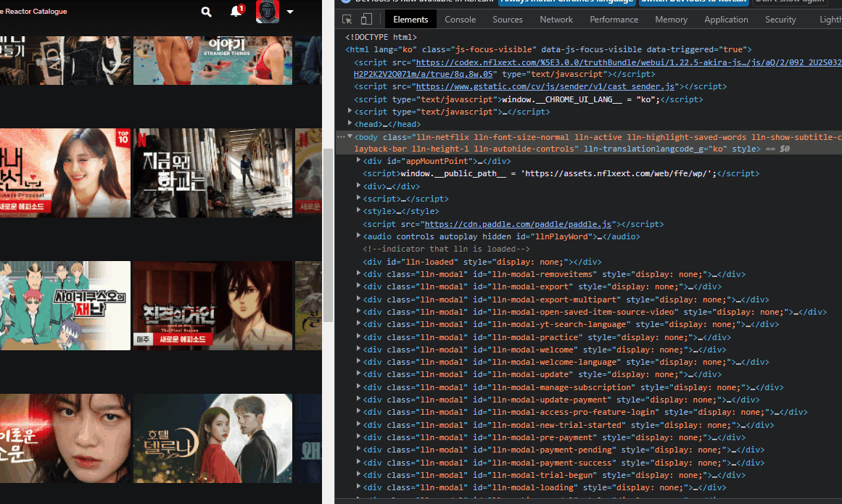Select the indicator that lln is loaded comment
The image size is (842, 504).
click(x=446, y=249)
